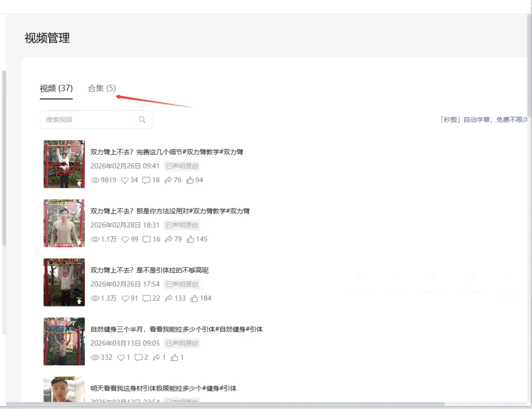
Task: Click the vertical scrollbar on left edge
Action: tap(4, 158)
